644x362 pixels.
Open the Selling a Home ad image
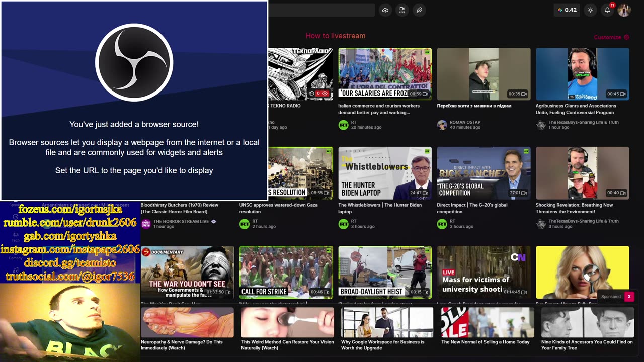point(488,322)
